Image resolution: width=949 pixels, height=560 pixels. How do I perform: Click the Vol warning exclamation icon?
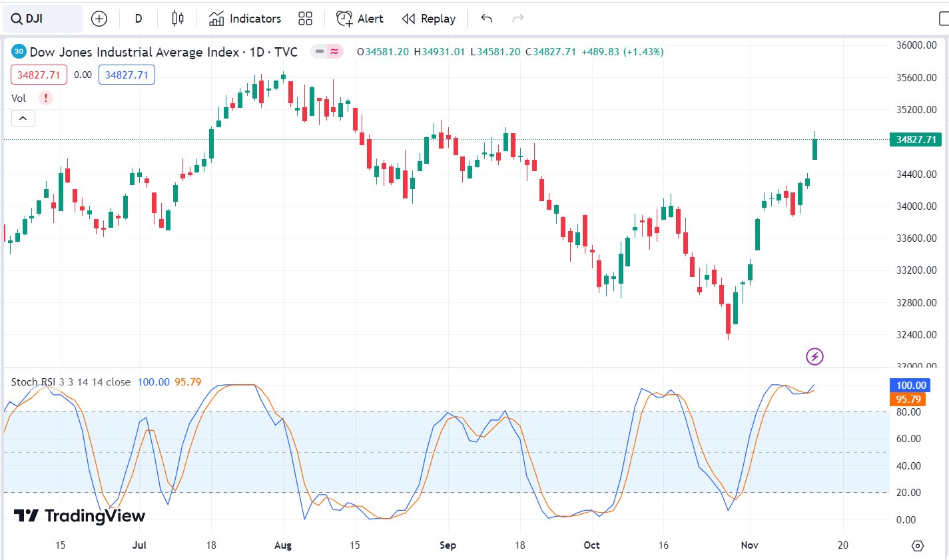pos(46,98)
